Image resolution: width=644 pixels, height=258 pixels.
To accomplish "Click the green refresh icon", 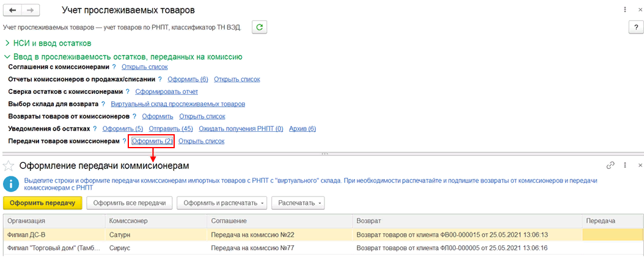I will pos(259,27).
